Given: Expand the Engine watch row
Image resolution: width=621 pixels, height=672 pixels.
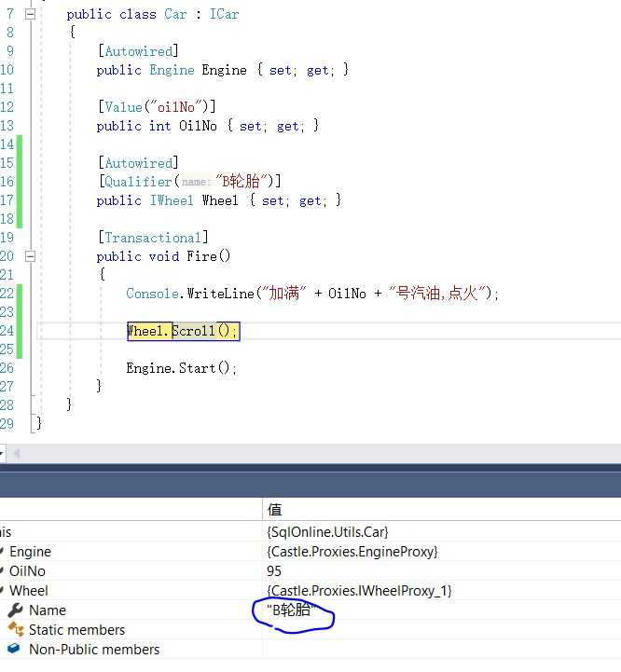Looking at the screenshot, I should 2,552.
